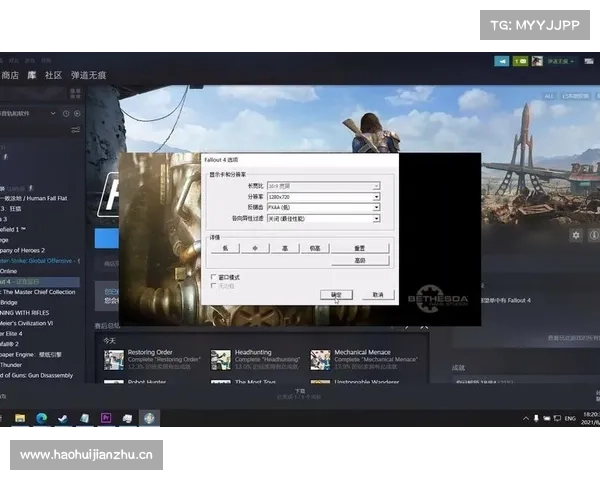Enable the 窗口模式 windowed mode checkbox
The image size is (600, 480).
(214, 277)
